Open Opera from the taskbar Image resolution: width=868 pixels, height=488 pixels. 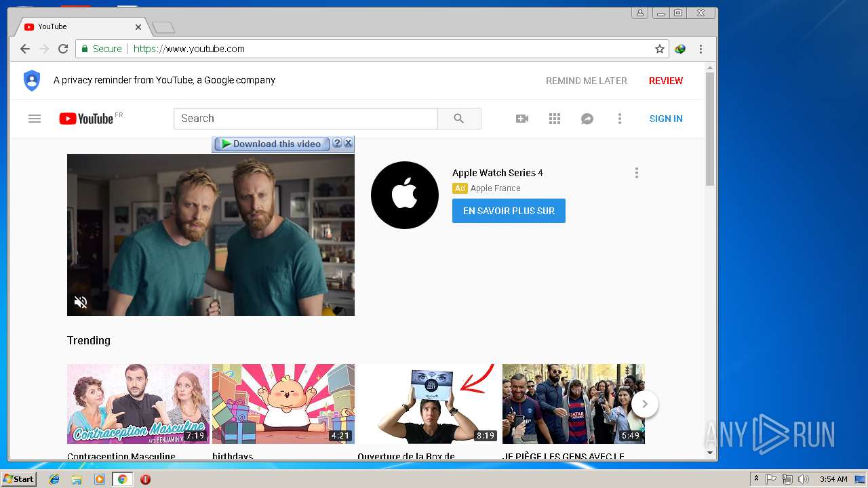point(145,479)
